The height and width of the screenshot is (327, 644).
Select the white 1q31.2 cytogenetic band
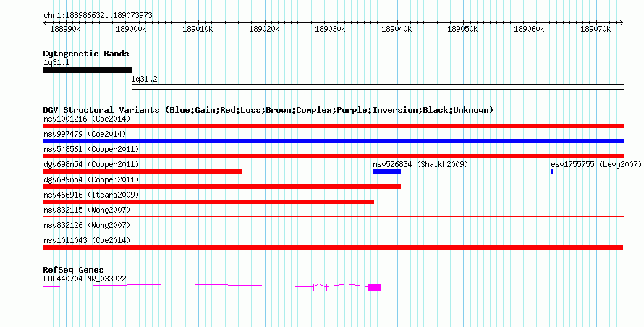pyautogui.click(x=378, y=87)
